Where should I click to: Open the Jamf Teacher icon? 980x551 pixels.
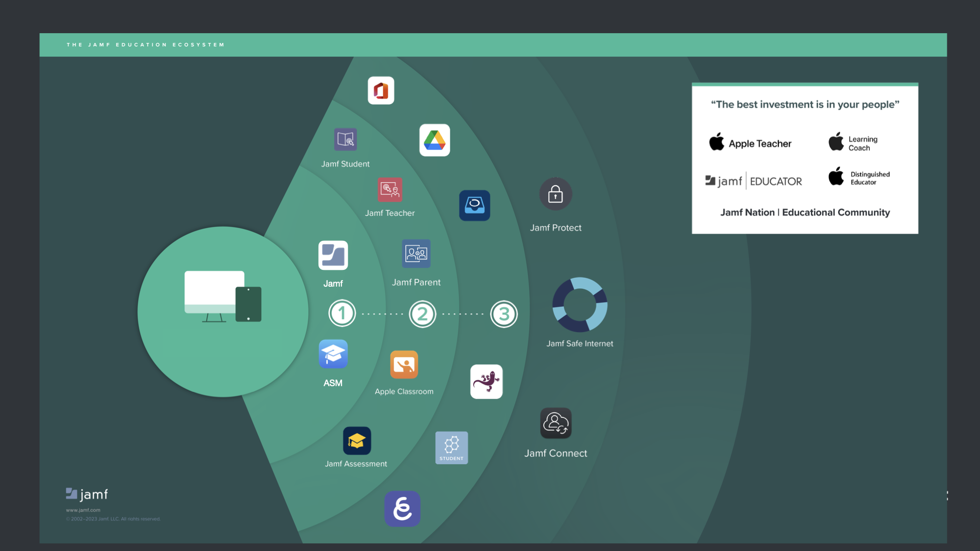[390, 190]
